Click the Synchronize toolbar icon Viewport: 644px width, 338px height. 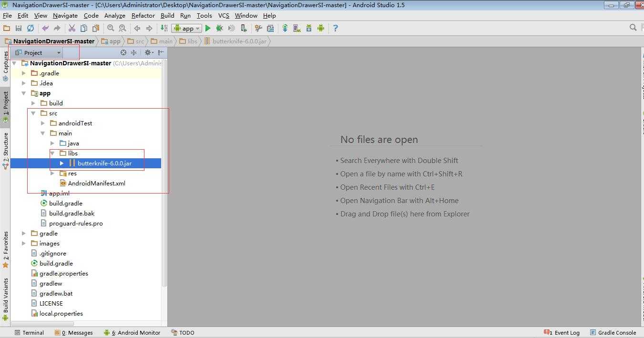(x=31, y=28)
